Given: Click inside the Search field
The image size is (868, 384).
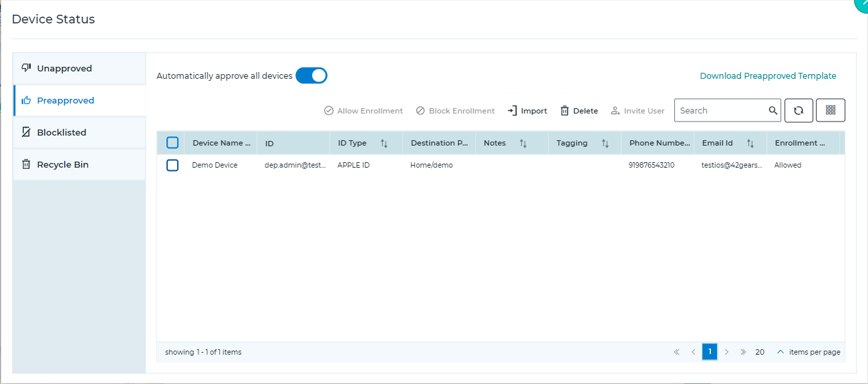Looking at the screenshot, I should tap(722, 111).
